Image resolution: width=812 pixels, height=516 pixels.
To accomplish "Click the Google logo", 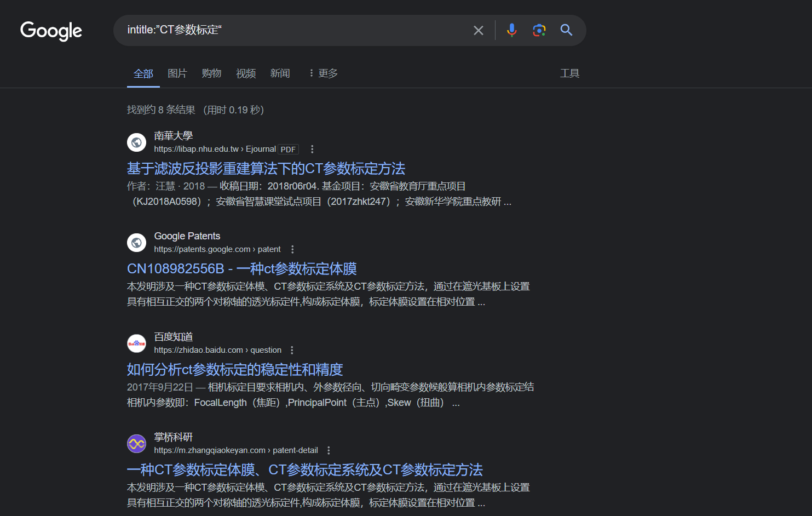I will (x=51, y=31).
